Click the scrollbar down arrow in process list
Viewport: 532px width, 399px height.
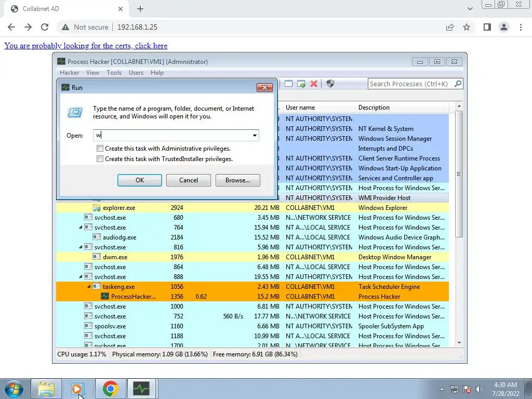[459, 343]
